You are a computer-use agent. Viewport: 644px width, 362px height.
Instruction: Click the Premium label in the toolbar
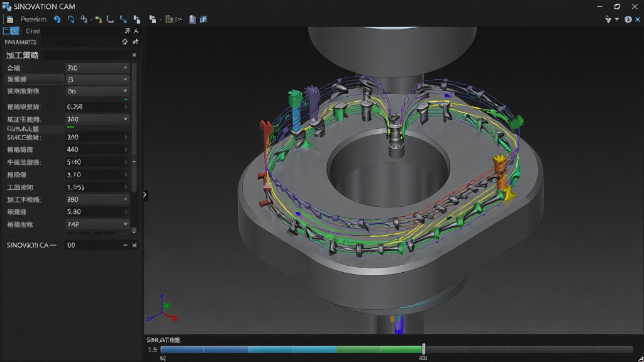coord(34,19)
